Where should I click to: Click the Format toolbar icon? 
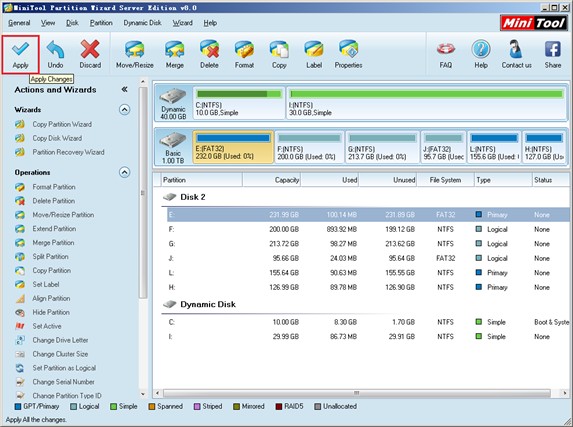pos(244,54)
